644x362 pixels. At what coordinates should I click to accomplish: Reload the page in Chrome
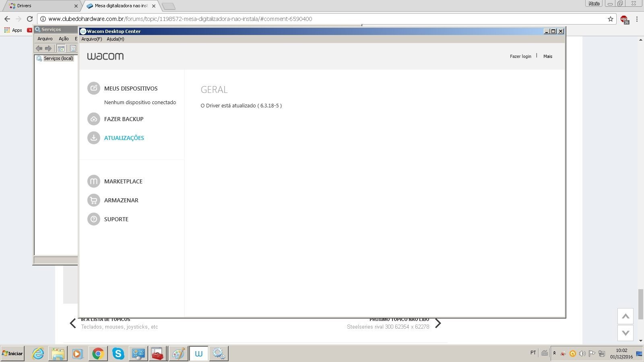pyautogui.click(x=29, y=19)
